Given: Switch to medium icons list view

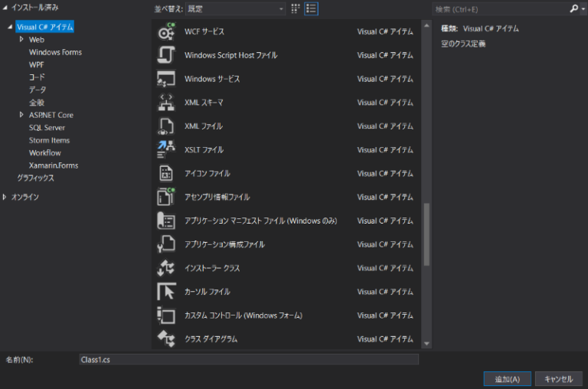Looking at the screenshot, I should [x=311, y=8].
